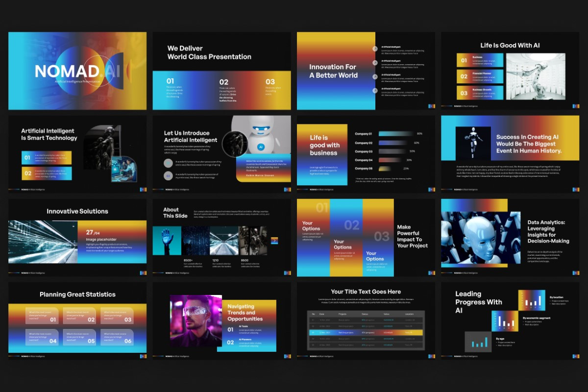The width and height of the screenshot is (588, 392).
Task: Select the By location bar chart icon
Action: click(532, 300)
